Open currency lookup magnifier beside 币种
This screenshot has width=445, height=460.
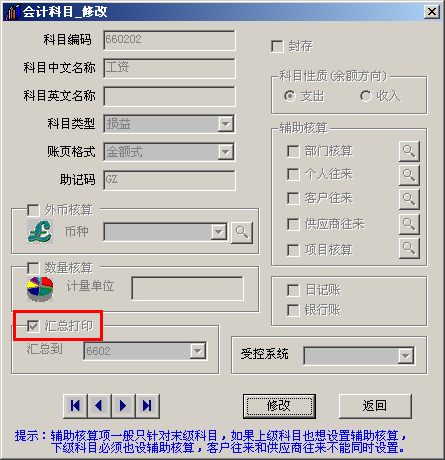coord(242,232)
